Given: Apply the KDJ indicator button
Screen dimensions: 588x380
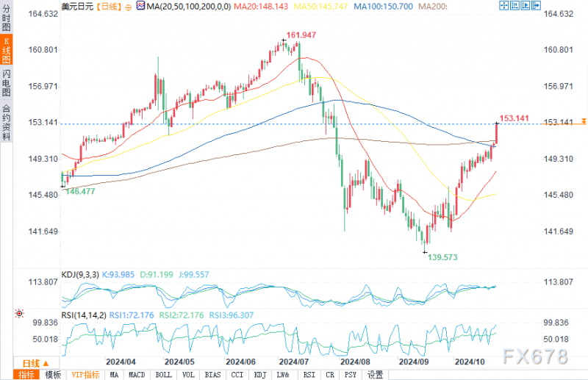Looking at the screenshot, I should 260,375.
